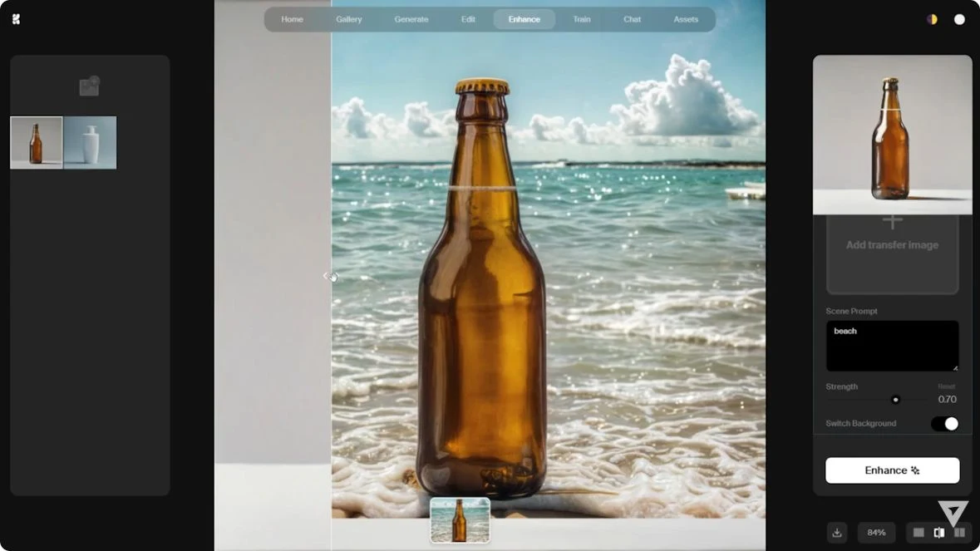Click the compare divider handle
This screenshot has height=551, width=980.
331,276
